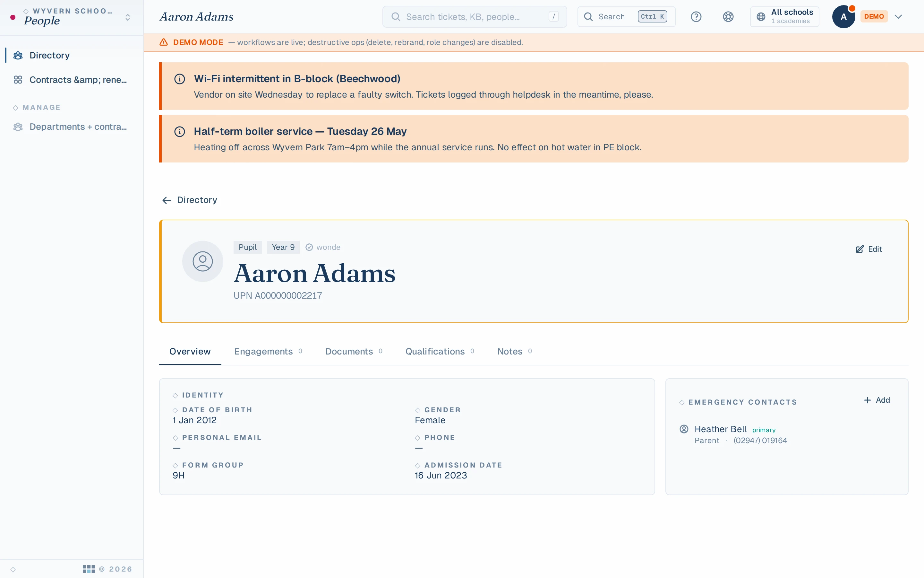924x578 pixels.
Task: Click the pencil icon beside Edit
Action: pyautogui.click(x=860, y=249)
